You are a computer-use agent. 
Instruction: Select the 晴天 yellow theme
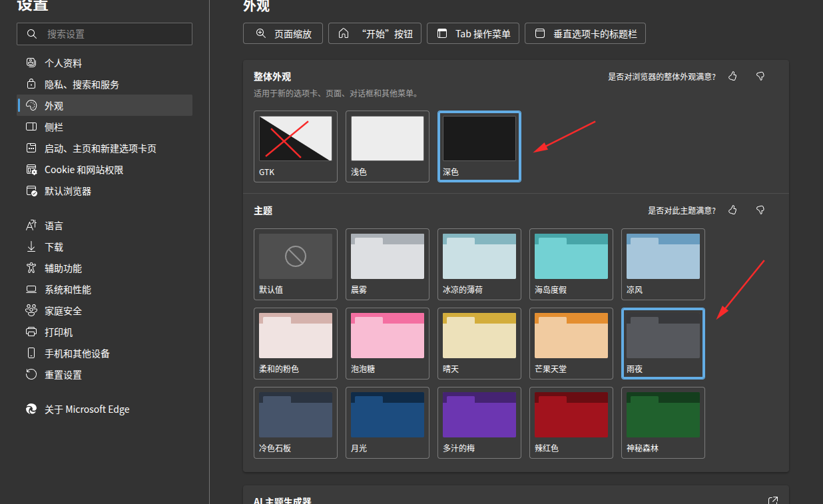(x=479, y=344)
